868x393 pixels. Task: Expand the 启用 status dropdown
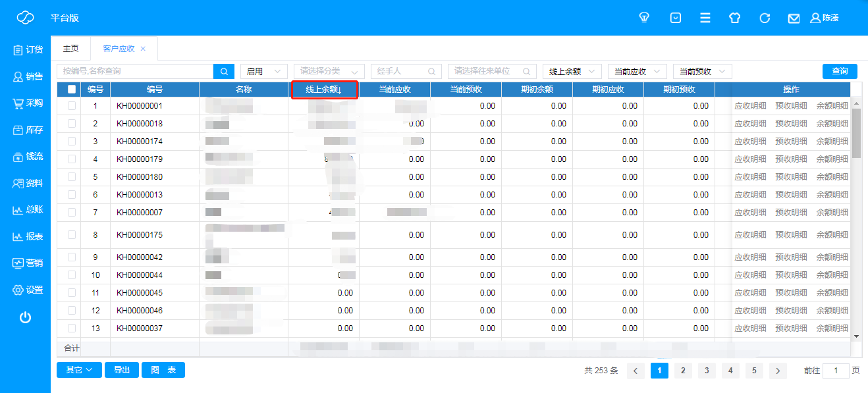(264, 71)
